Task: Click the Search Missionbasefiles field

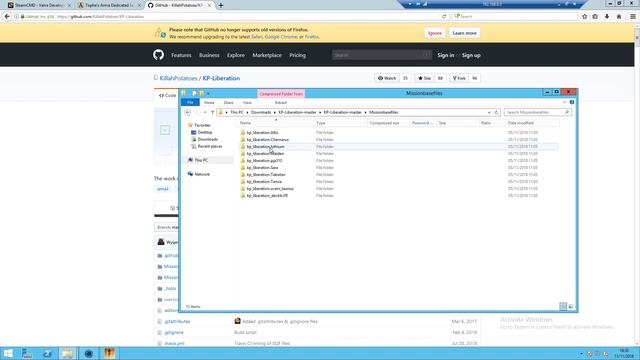Action: (537, 112)
